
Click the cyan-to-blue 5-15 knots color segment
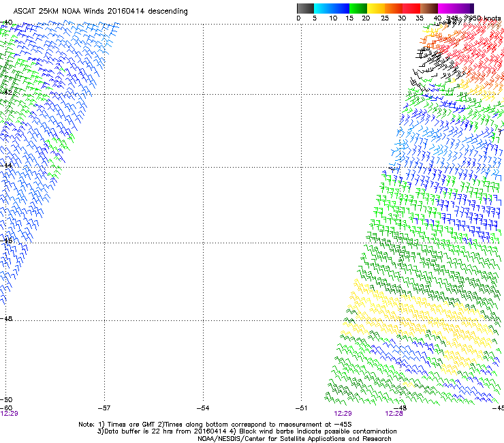332,8
